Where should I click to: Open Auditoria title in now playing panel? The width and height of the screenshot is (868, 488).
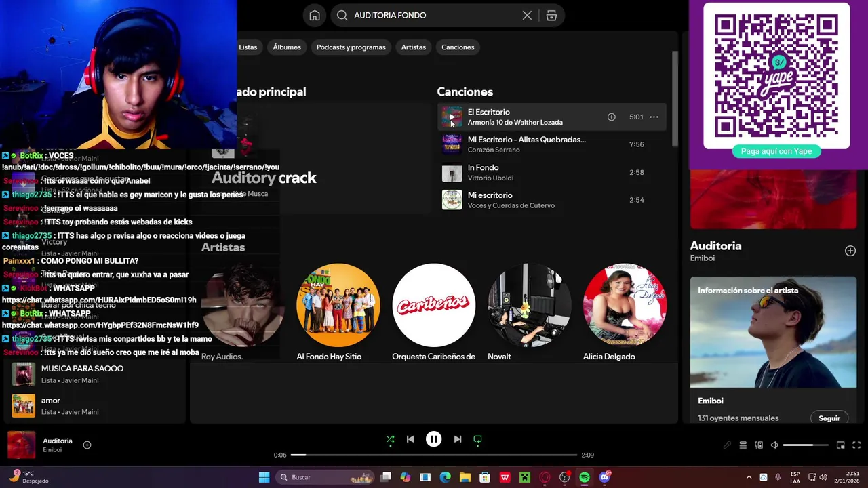(715, 246)
